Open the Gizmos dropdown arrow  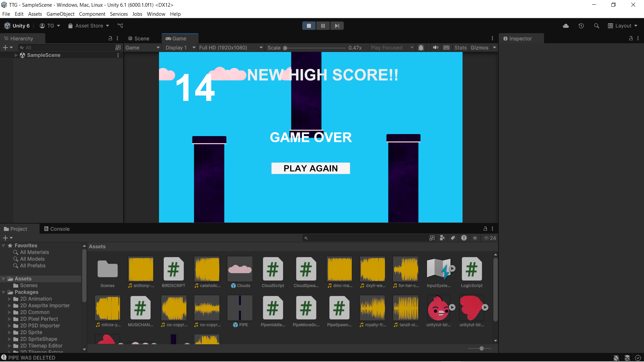coord(494,47)
